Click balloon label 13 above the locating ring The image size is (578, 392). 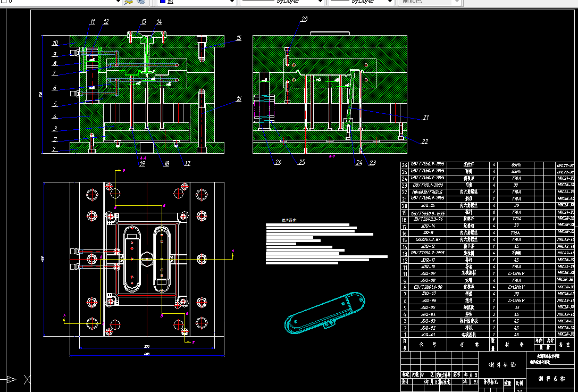[x=144, y=22]
